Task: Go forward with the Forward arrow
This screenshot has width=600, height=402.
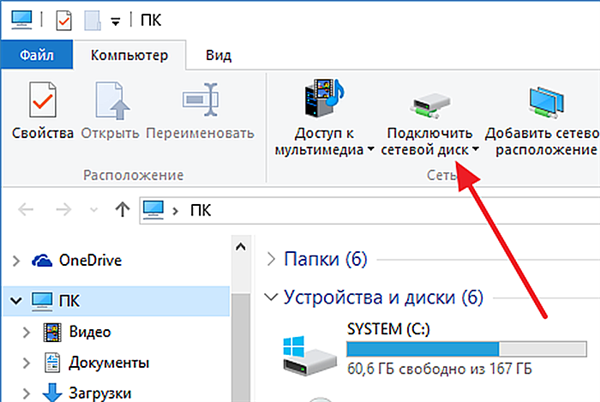Action: click(63, 210)
